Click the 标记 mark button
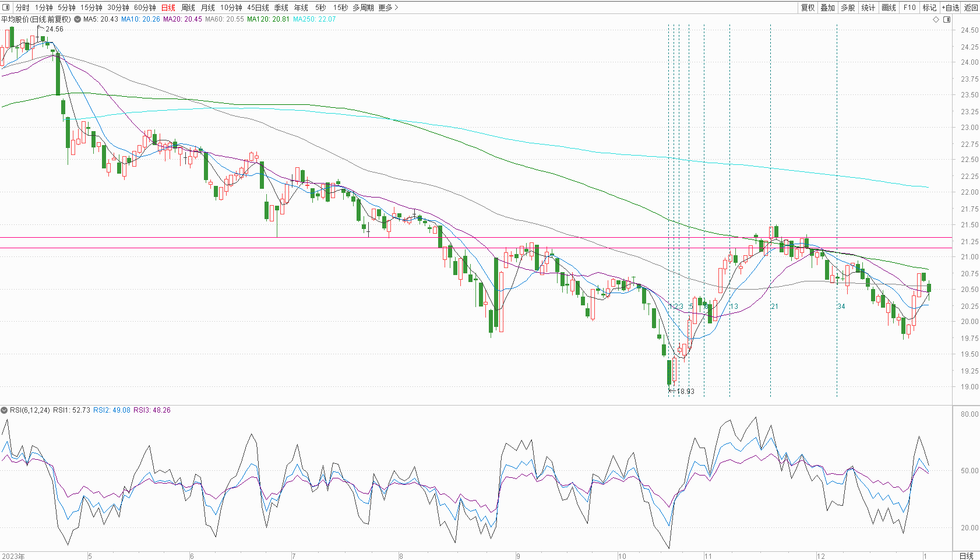 (929, 8)
